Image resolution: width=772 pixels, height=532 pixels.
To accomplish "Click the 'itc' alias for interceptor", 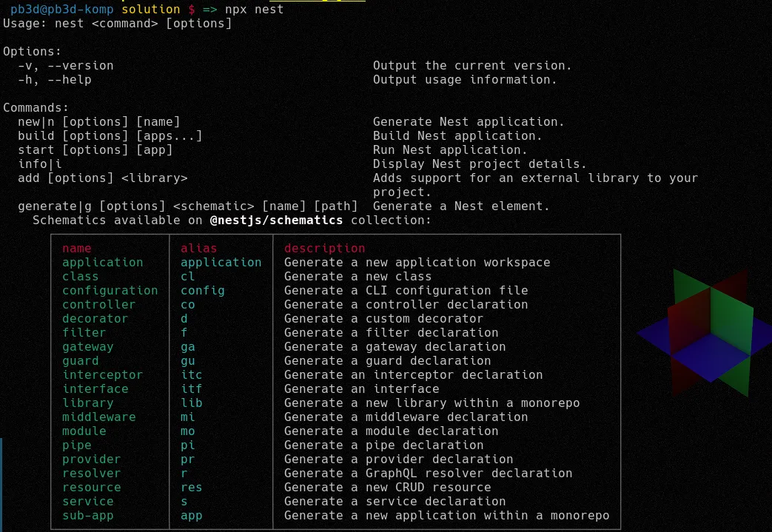I will coord(192,374).
